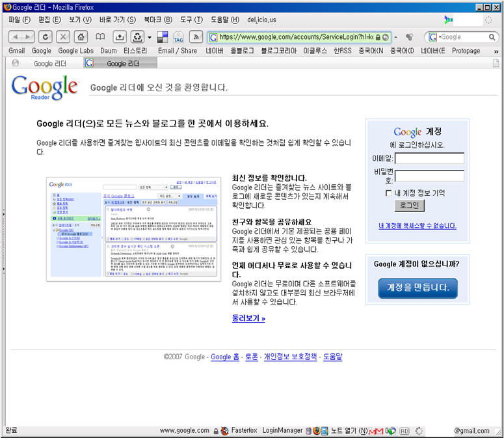Click the 비밀번호 password field

pyautogui.click(x=429, y=176)
